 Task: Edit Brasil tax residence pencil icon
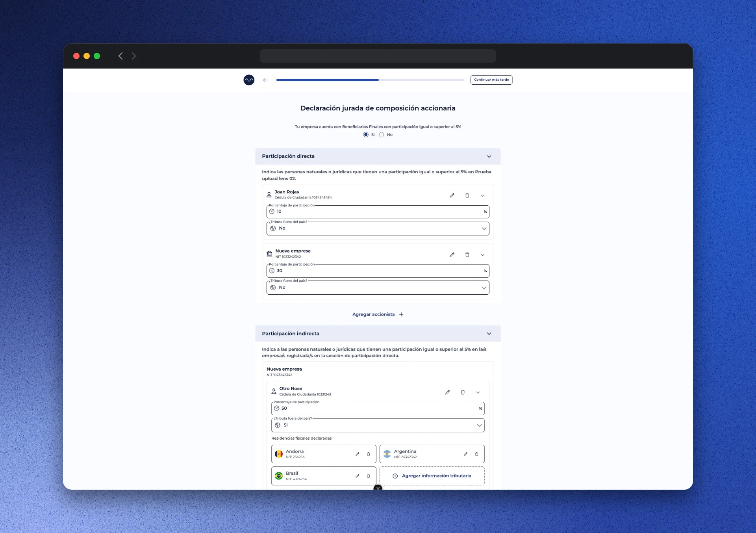pyautogui.click(x=358, y=476)
